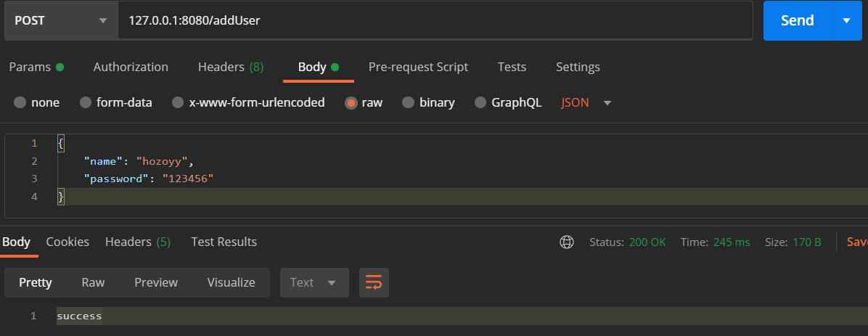Screen dimensions: 868x336
Task: Toggle the response word wrap icon
Action: pyautogui.click(x=374, y=282)
